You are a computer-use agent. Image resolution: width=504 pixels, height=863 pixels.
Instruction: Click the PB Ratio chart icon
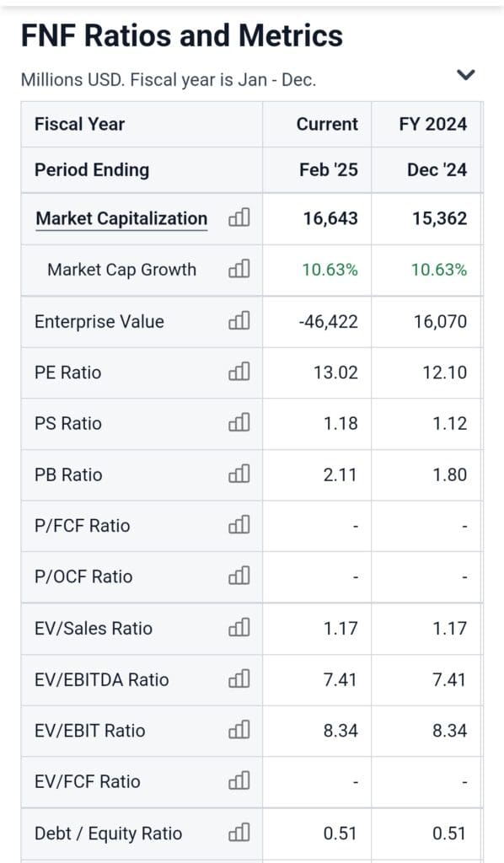coord(239,474)
